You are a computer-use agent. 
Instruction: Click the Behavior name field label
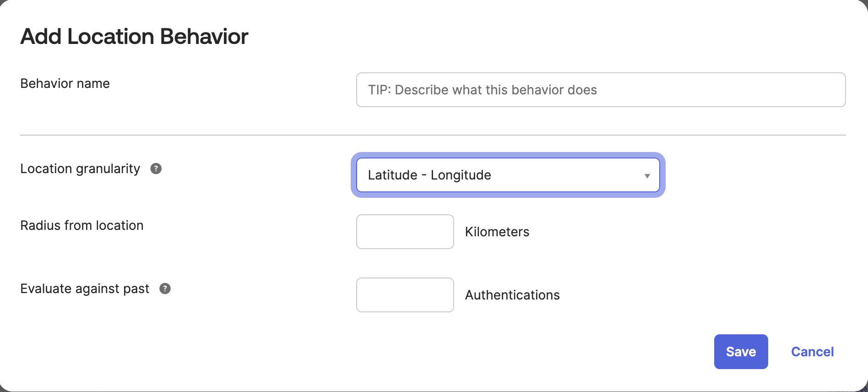65,83
